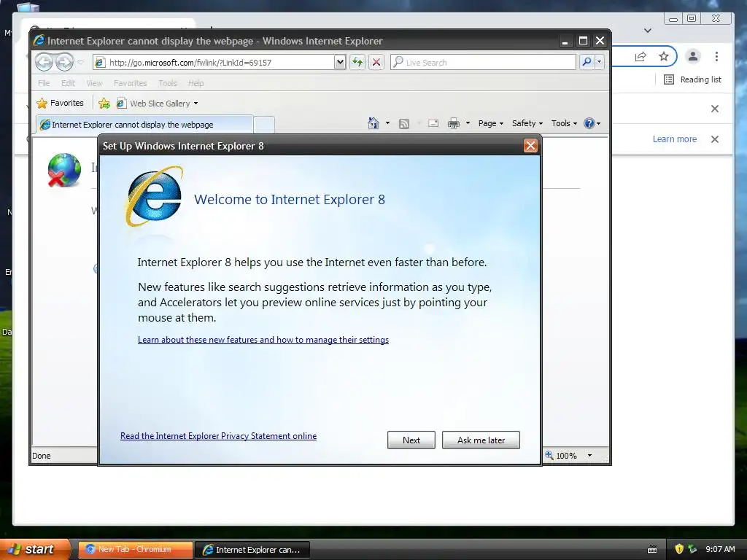747x560 pixels.
Task: Click the IE Back navigation arrow
Action: point(44,62)
